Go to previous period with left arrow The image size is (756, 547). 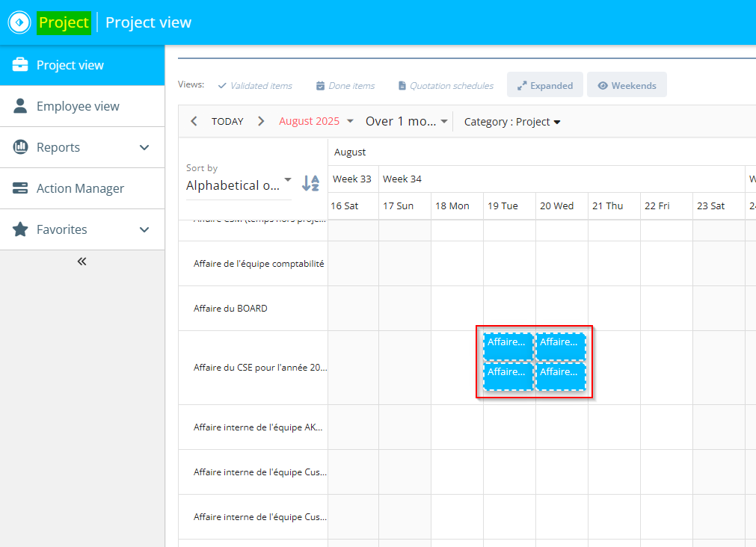[x=194, y=121]
